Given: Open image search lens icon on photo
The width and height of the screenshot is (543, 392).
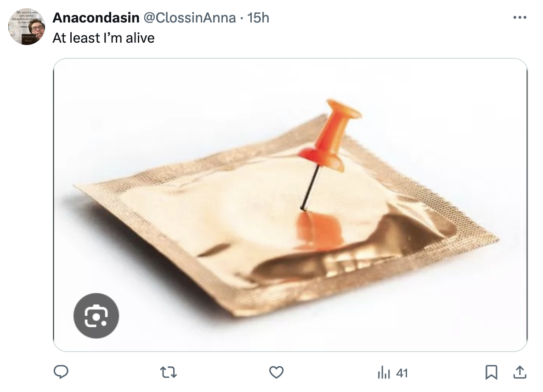Looking at the screenshot, I should click(x=96, y=315).
